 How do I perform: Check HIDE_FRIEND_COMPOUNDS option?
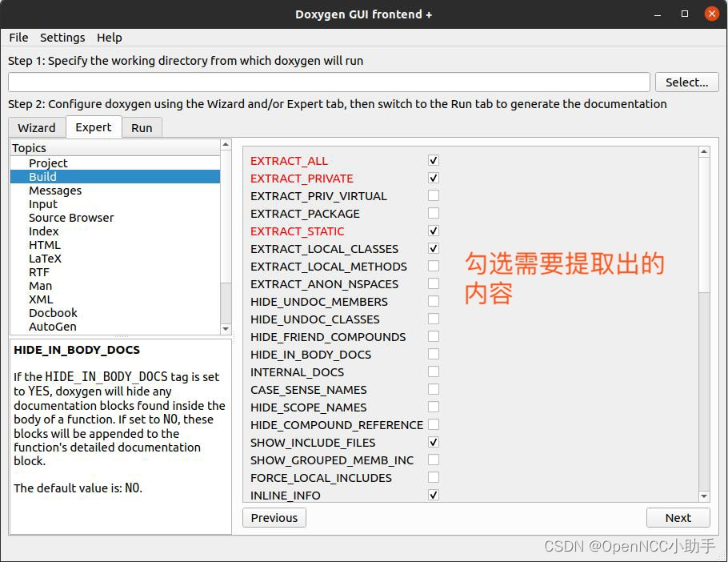click(x=433, y=337)
